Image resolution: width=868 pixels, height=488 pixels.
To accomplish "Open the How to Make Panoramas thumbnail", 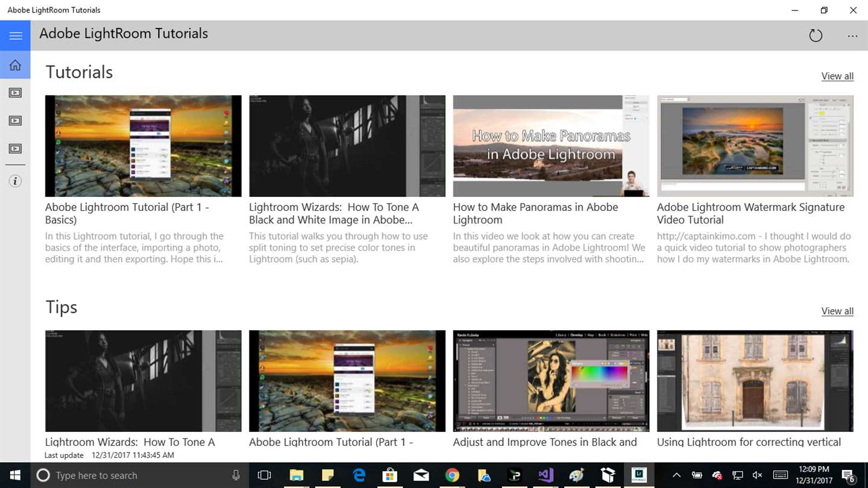I will 551,146.
